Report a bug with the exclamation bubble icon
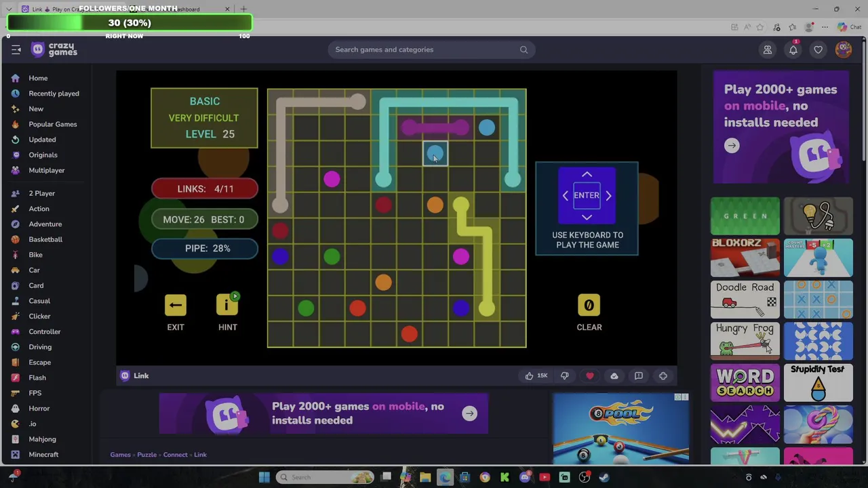This screenshot has height=488, width=868. [639, 375]
